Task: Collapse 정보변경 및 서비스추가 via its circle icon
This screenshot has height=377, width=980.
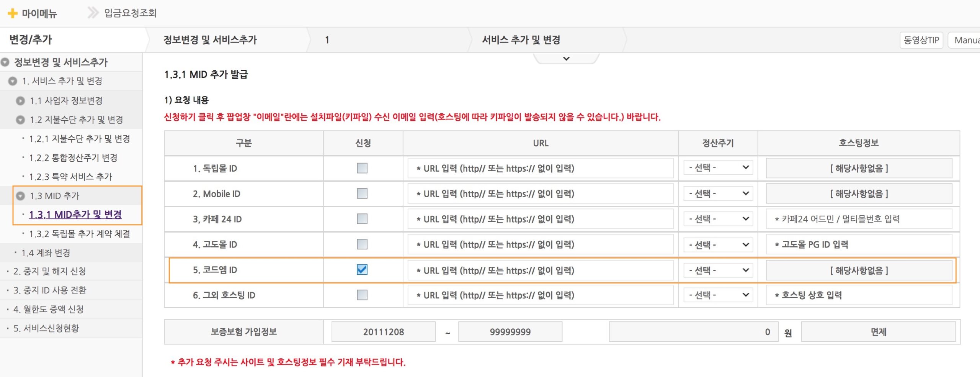Action: click(x=5, y=62)
